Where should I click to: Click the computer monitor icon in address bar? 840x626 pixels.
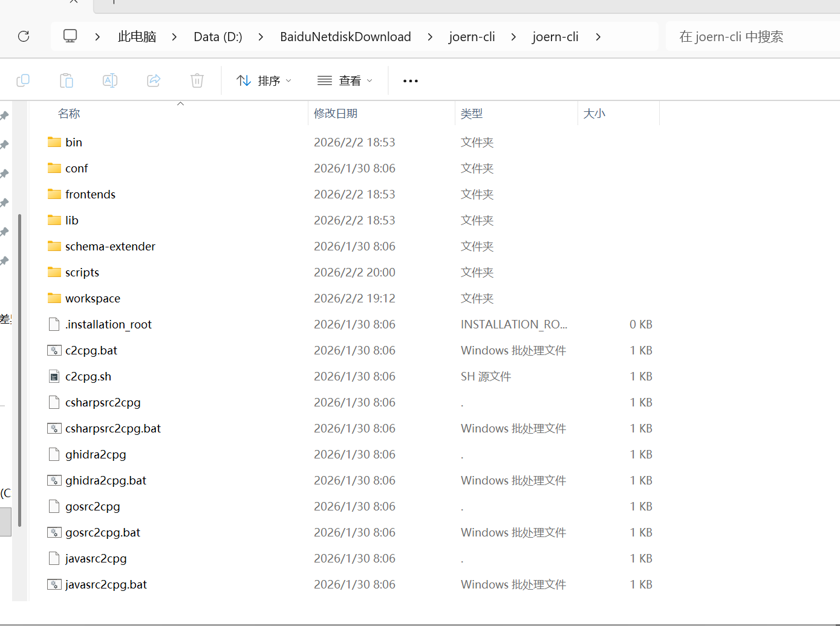[x=70, y=36]
